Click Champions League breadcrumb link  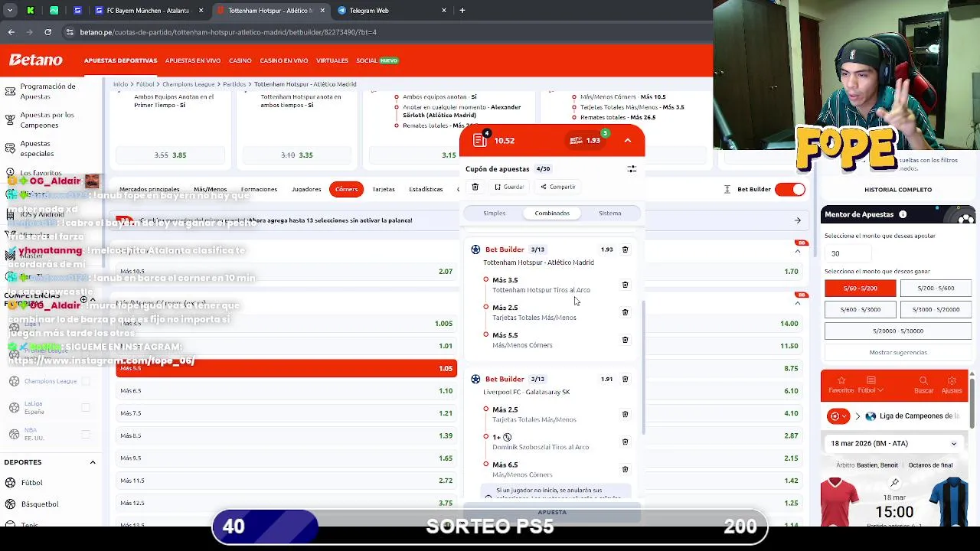click(x=188, y=84)
